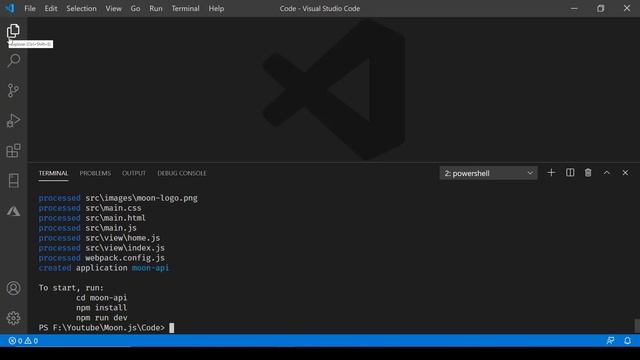Restore down the VS Code window
640x360 pixels.
point(600,8)
